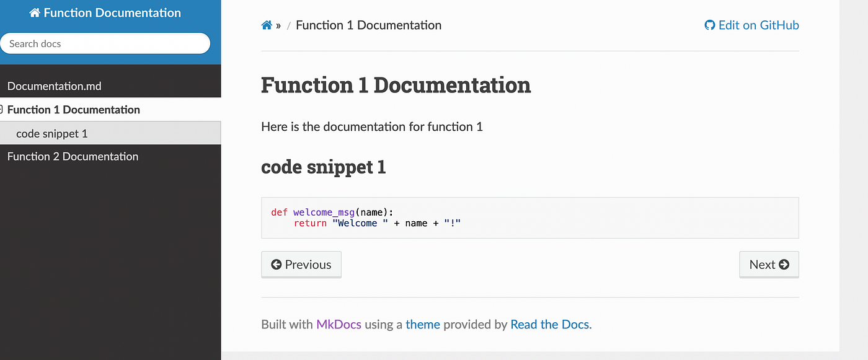Jump to code snippet 1 from the sidebar
Image resolution: width=868 pixels, height=360 pixels.
51,133
